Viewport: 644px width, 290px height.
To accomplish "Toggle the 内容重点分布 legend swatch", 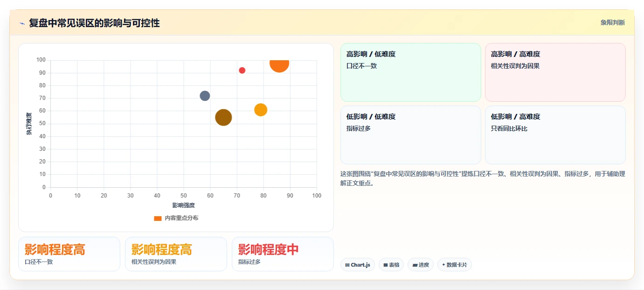I will point(158,218).
